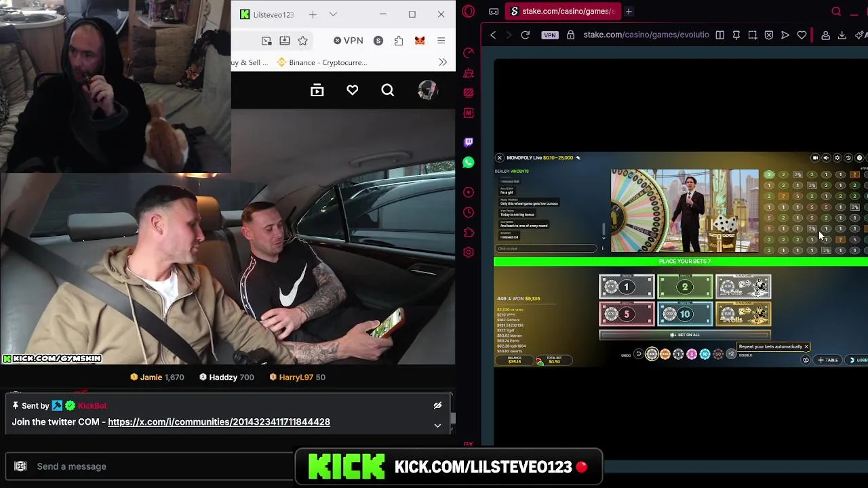The image size is (868, 488).
Task: Dismiss the repeat bets tooltip
Action: coord(806,346)
